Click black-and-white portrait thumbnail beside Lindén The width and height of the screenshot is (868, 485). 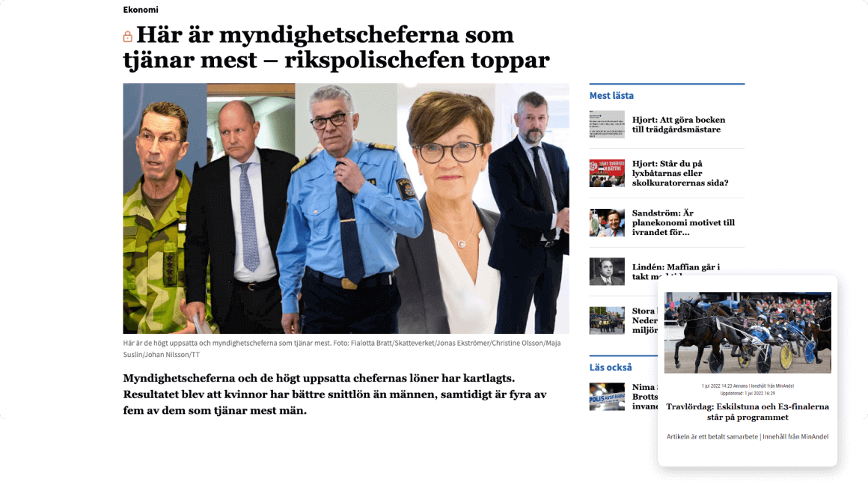click(607, 271)
